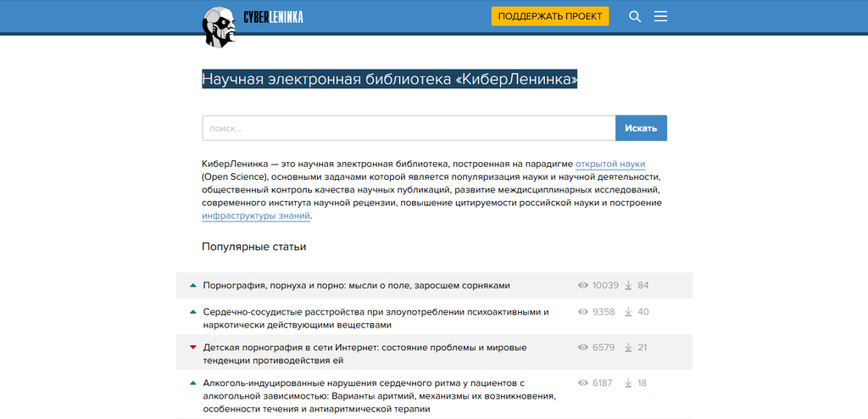Open the инфраструктуры знаний link
The height and width of the screenshot is (419, 868).
256,216
